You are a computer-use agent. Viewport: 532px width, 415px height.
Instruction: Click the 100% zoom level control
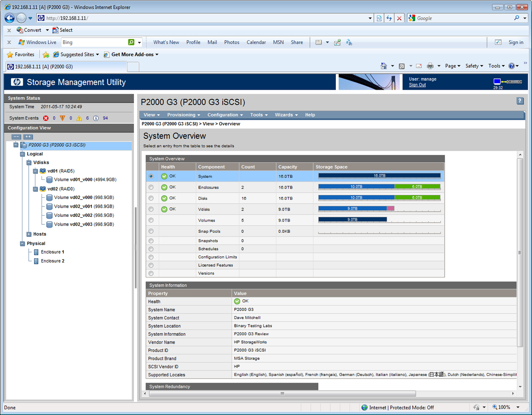tap(506, 408)
